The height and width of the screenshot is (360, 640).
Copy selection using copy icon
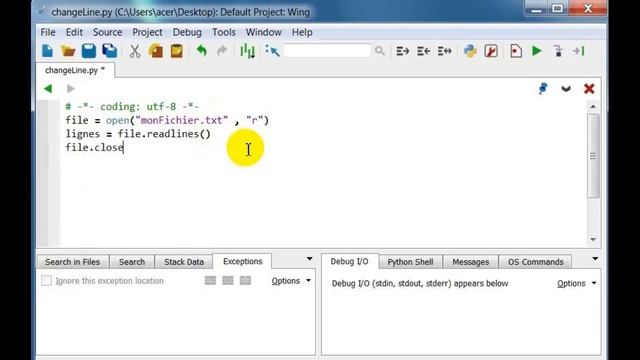click(156, 51)
